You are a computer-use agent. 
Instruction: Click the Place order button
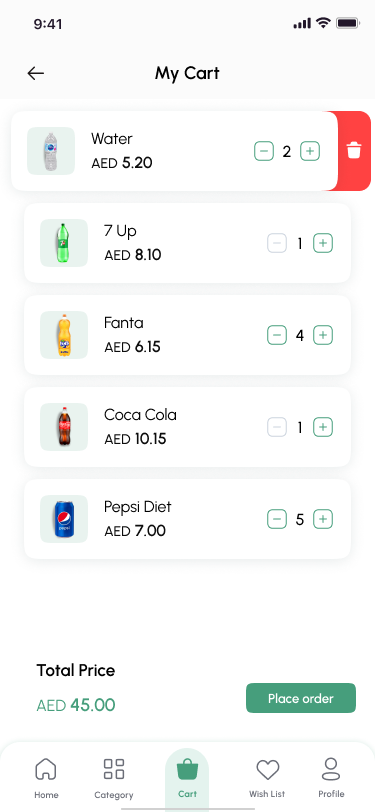pos(301,698)
